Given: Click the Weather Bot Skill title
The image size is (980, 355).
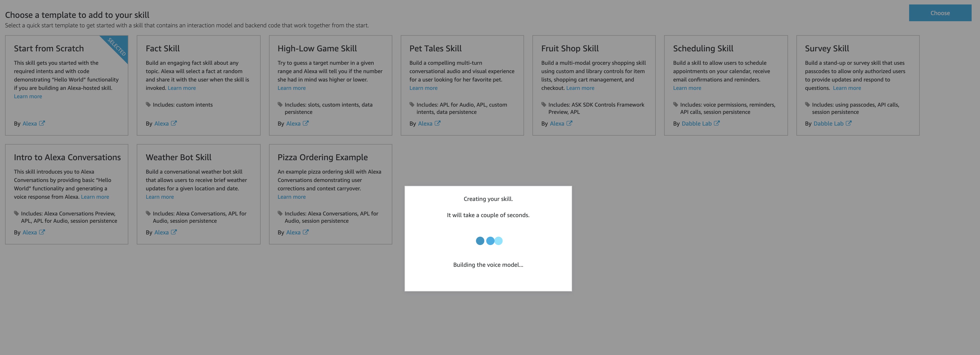Looking at the screenshot, I should [178, 157].
